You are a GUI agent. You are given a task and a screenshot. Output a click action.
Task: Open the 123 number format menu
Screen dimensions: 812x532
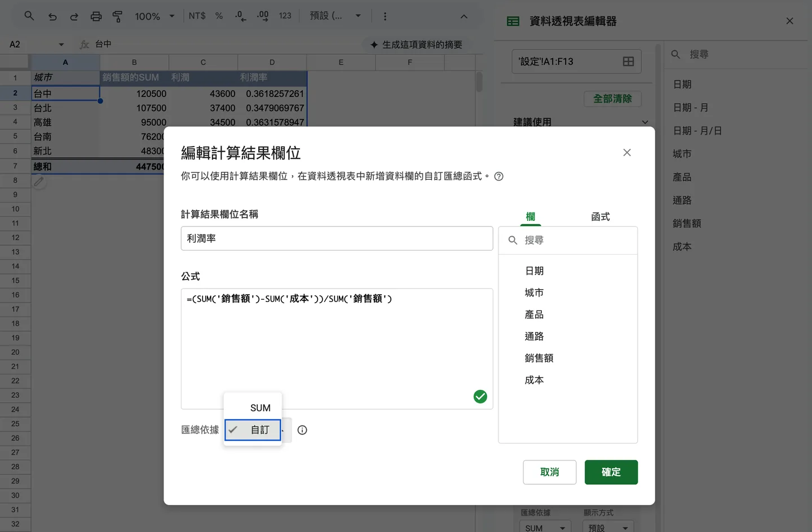tap(285, 16)
